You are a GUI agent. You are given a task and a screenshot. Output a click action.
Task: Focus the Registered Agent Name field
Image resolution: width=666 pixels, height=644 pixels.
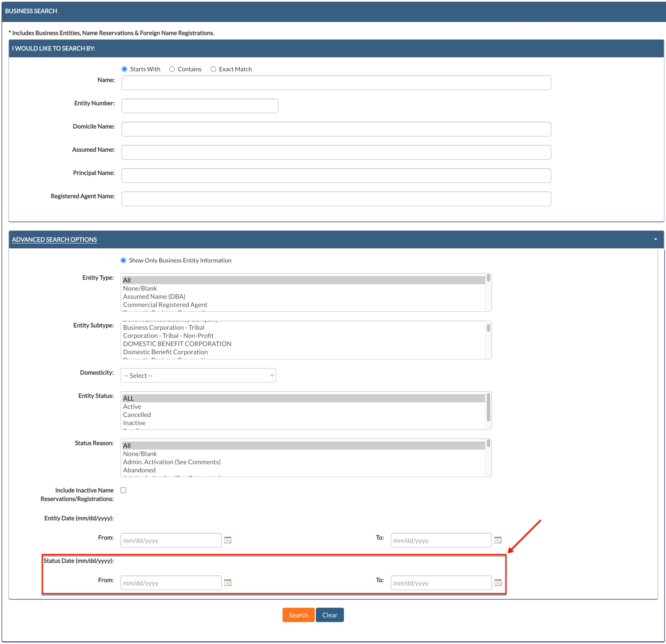(x=336, y=199)
